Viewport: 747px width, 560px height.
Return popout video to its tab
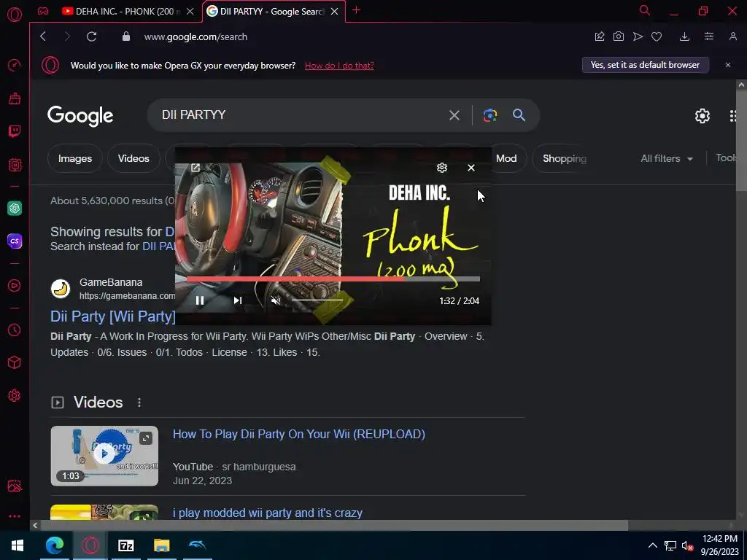point(196,168)
